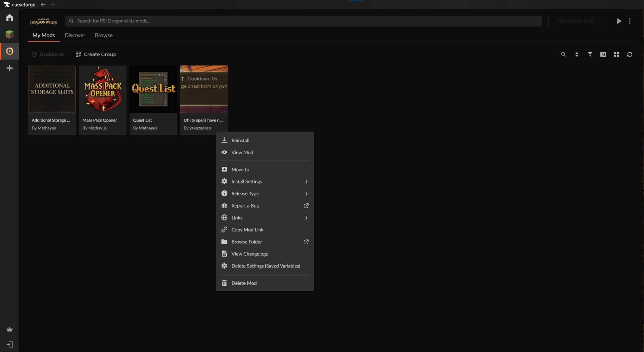Switch to grid view layout icon

coord(616,54)
